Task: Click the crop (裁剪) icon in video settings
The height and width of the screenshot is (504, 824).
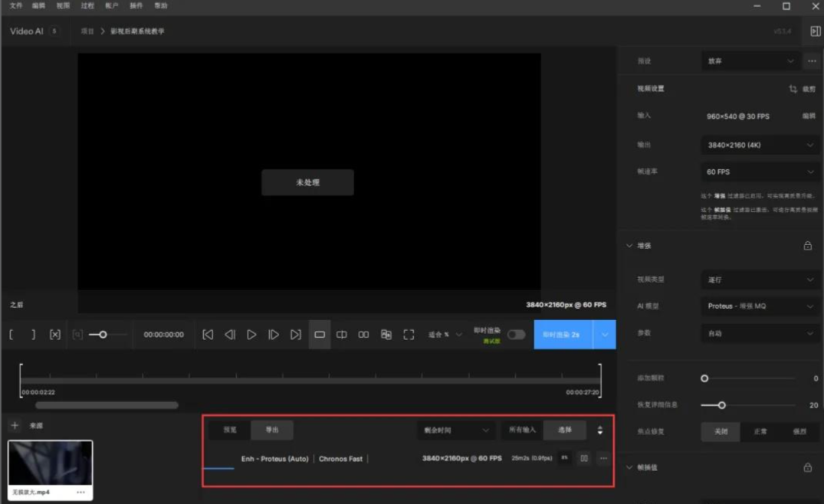Action: tap(793, 89)
